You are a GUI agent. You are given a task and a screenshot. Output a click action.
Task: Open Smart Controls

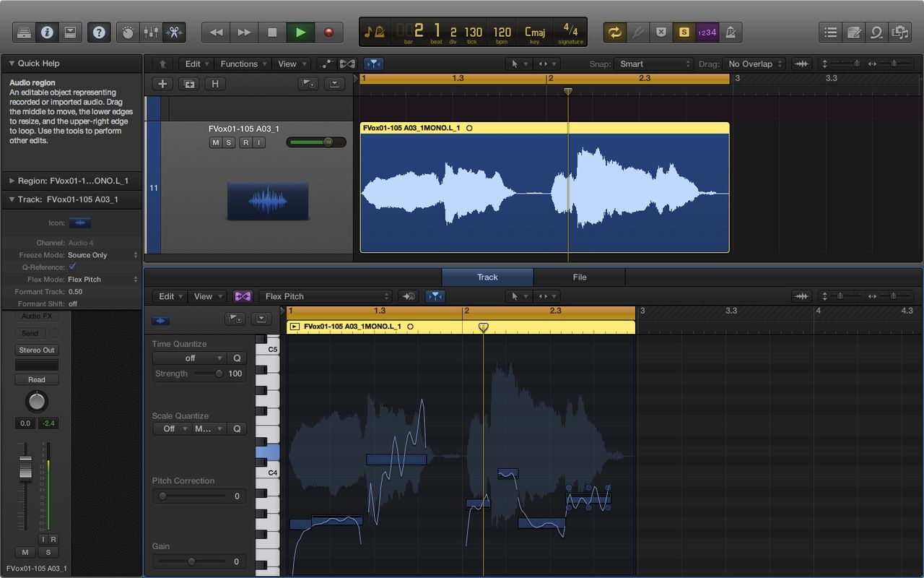(x=128, y=32)
